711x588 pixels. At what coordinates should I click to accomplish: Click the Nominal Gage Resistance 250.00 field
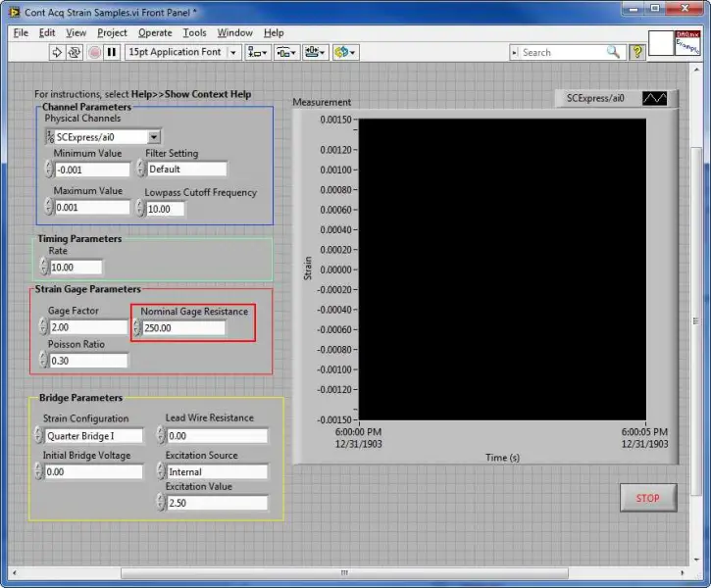click(183, 328)
